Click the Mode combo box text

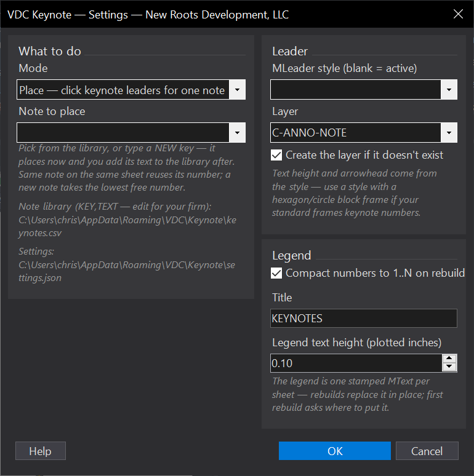(123, 90)
